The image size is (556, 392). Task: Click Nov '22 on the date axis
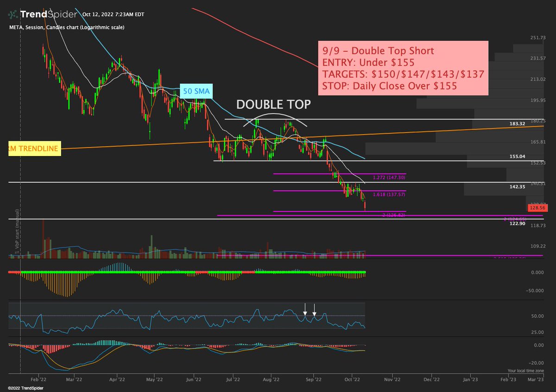pos(392,379)
